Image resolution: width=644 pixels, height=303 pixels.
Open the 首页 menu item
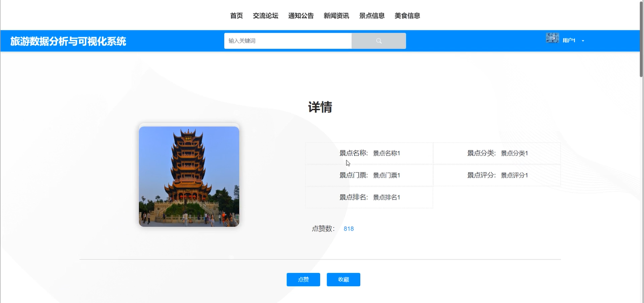(x=237, y=16)
